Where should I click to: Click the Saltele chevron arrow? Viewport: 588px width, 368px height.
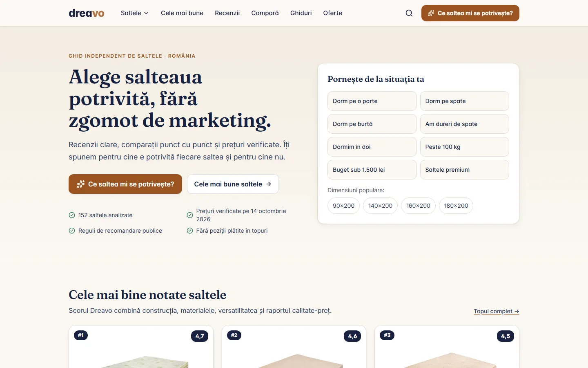(x=146, y=13)
